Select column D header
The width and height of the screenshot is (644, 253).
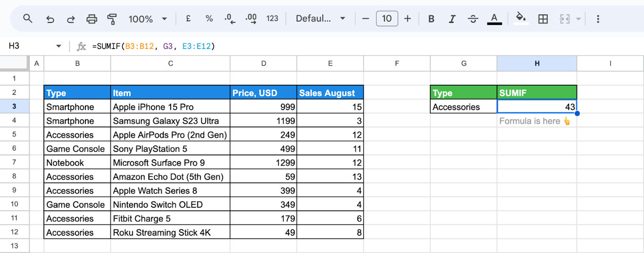(264, 63)
